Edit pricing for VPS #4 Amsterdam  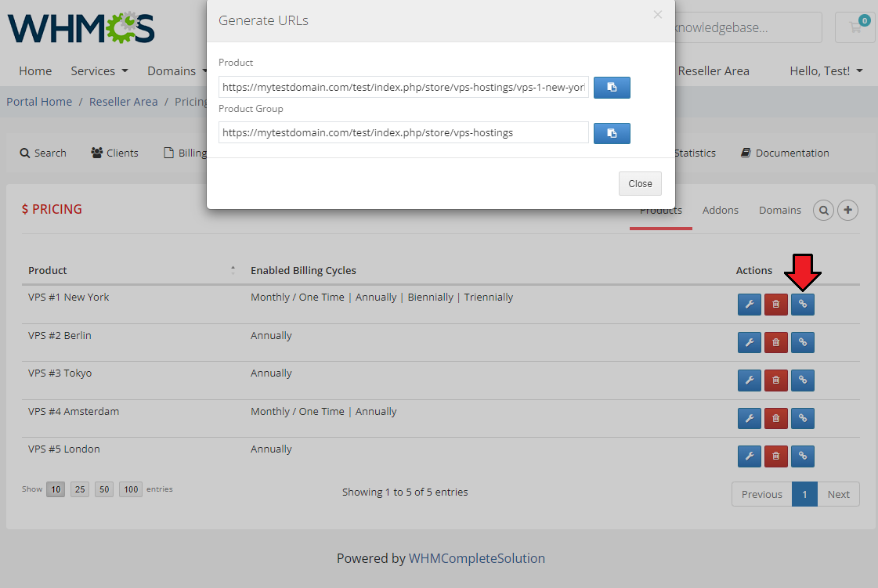click(x=750, y=418)
